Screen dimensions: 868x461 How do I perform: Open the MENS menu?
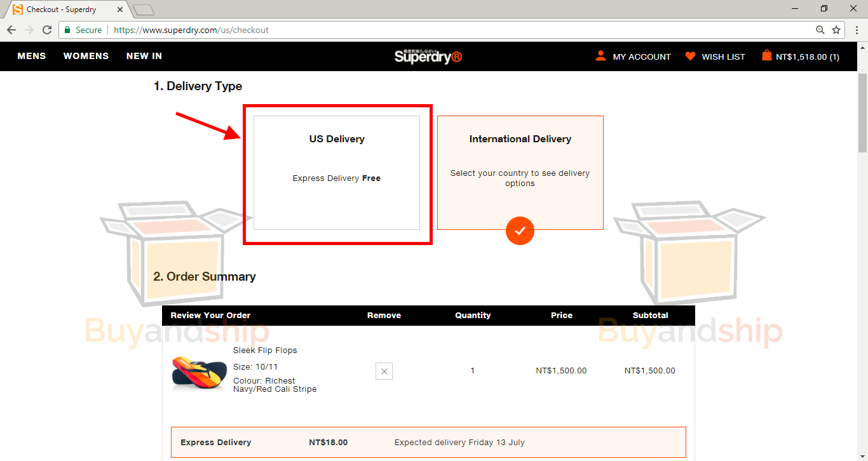point(32,56)
